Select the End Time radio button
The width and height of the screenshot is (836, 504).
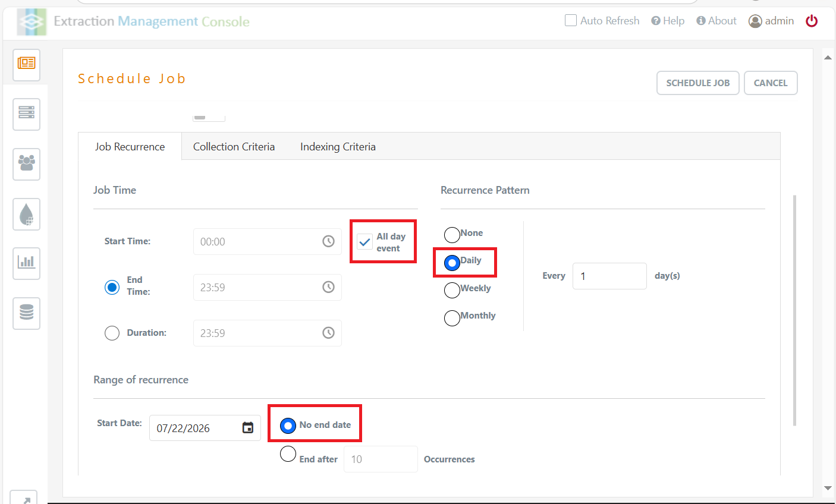[x=112, y=287]
